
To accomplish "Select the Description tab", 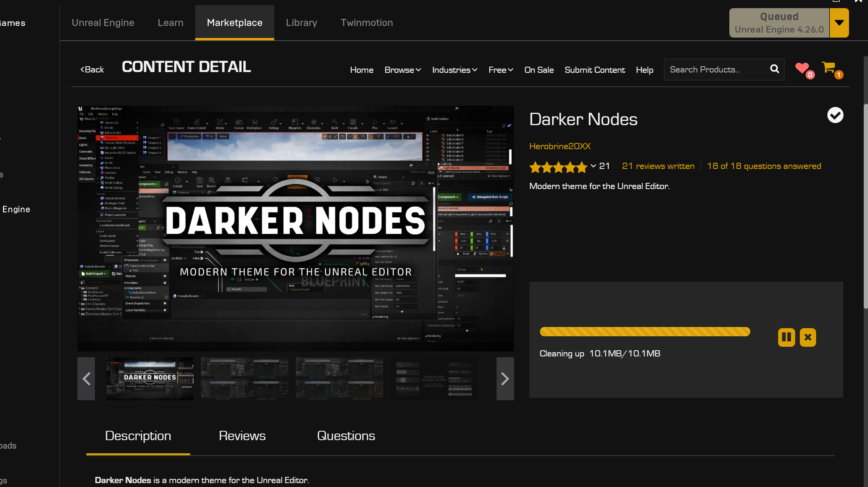I will 138,436.
